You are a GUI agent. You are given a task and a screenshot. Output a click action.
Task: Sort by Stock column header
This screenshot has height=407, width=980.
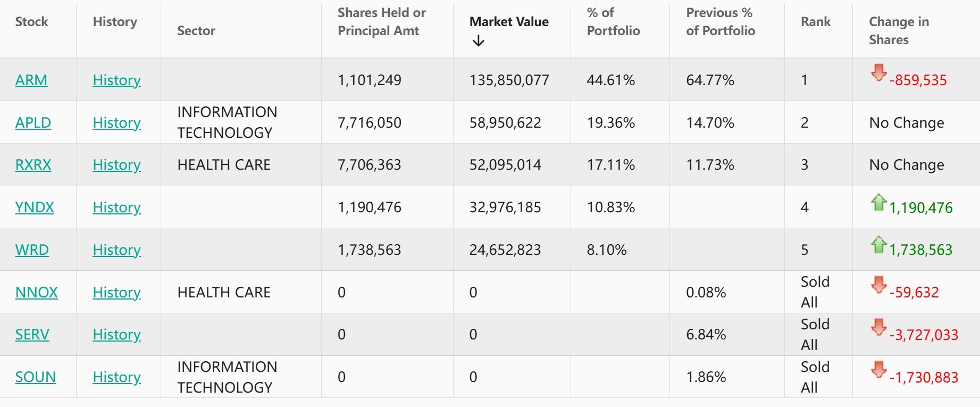[31, 22]
